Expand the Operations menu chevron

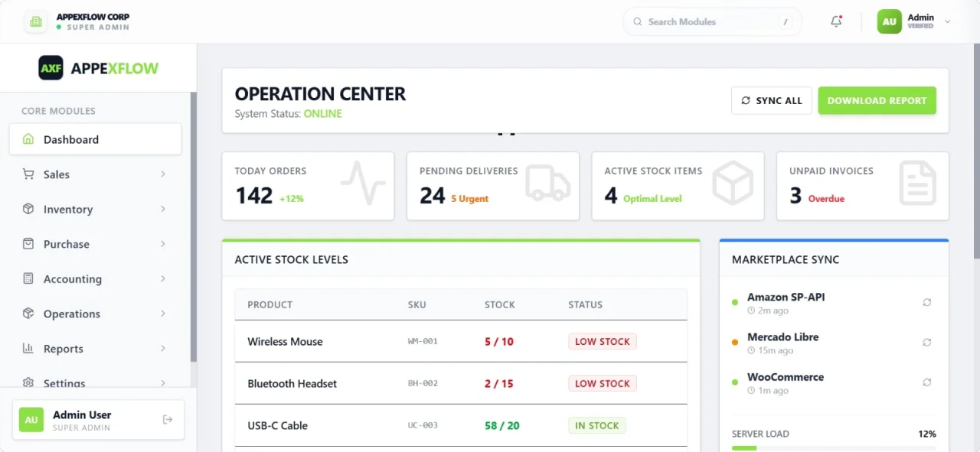click(x=163, y=314)
